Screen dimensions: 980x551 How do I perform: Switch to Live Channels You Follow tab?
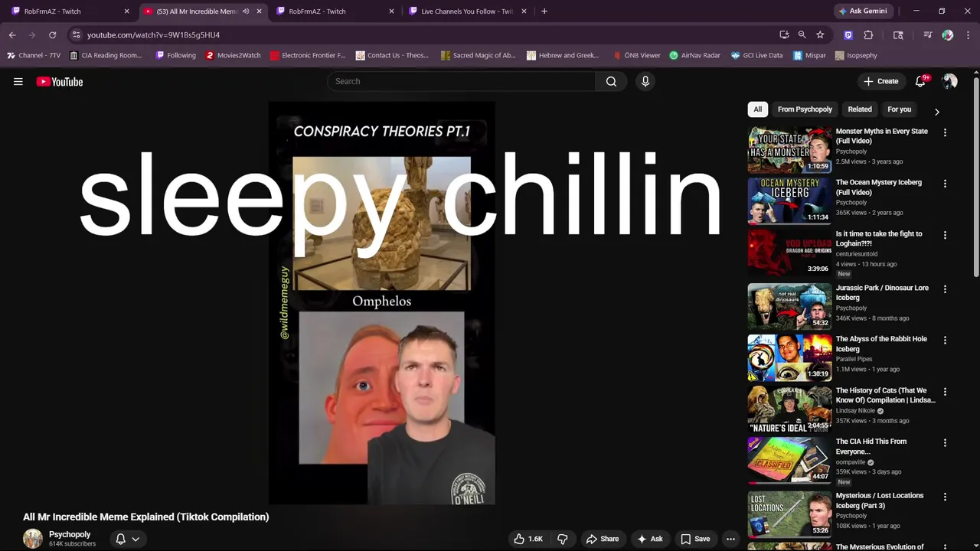pos(467,11)
